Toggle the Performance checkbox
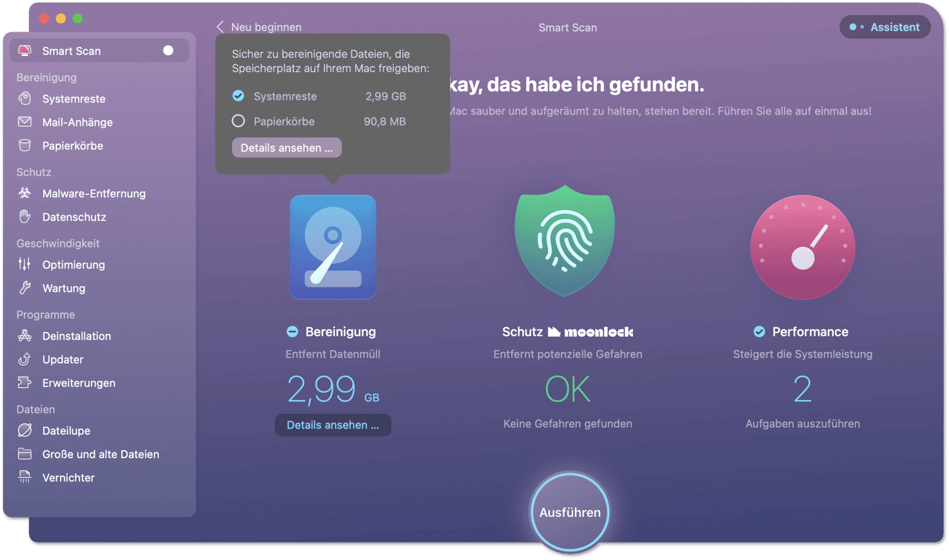 pyautogui.click(x=759, y=332)
